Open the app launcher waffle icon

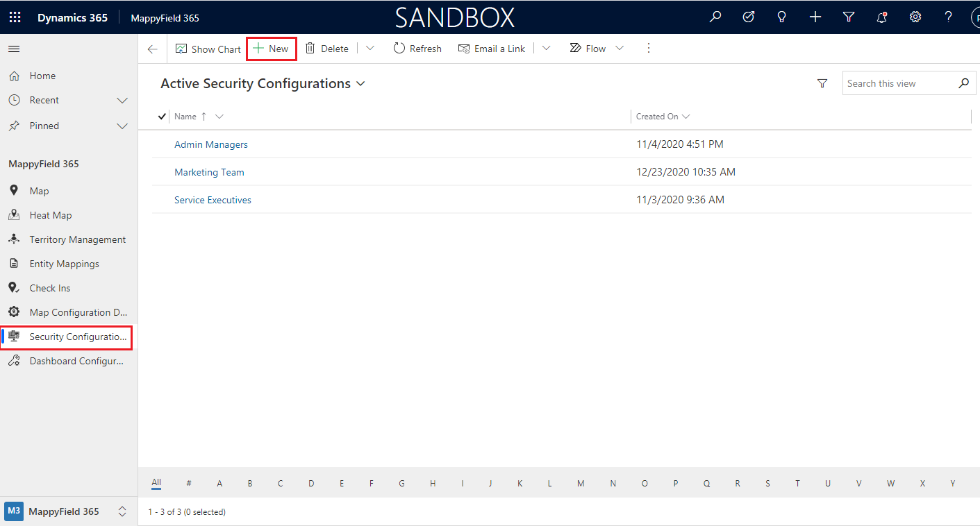point(15,17)
